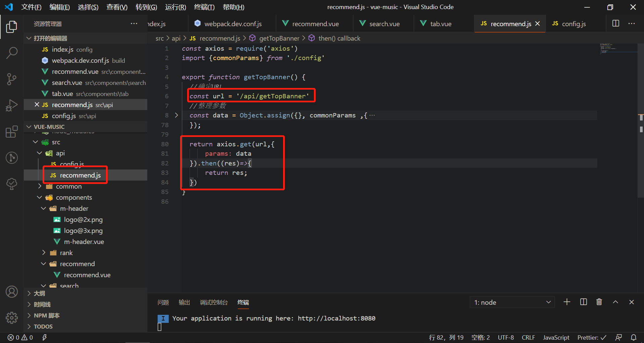Open the feedback icon in status bar
The height and width of the screenshot is (343, 644).
619,337
